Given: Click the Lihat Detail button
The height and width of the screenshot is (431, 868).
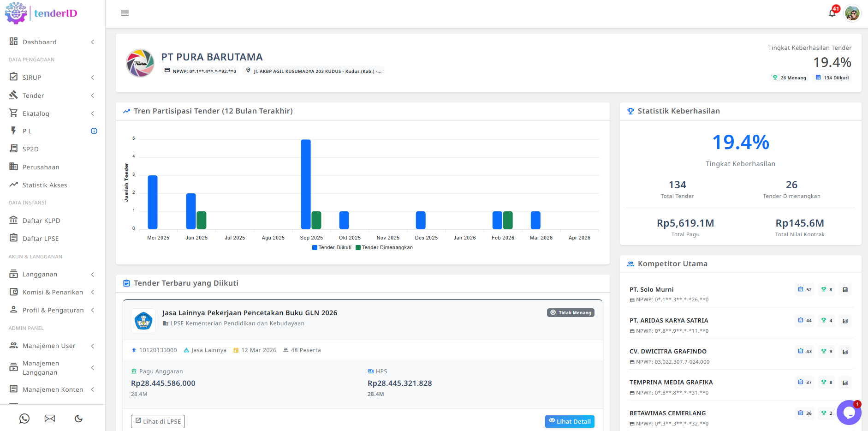Looking at the screenshot, I should pyautogui.click(x=570, y=421).
